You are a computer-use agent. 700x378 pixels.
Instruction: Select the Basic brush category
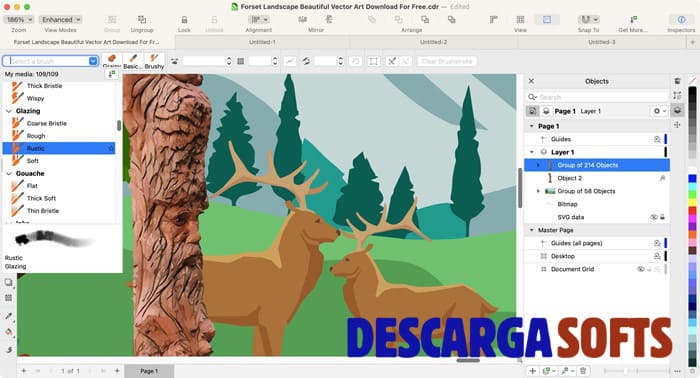click(133, 61)
